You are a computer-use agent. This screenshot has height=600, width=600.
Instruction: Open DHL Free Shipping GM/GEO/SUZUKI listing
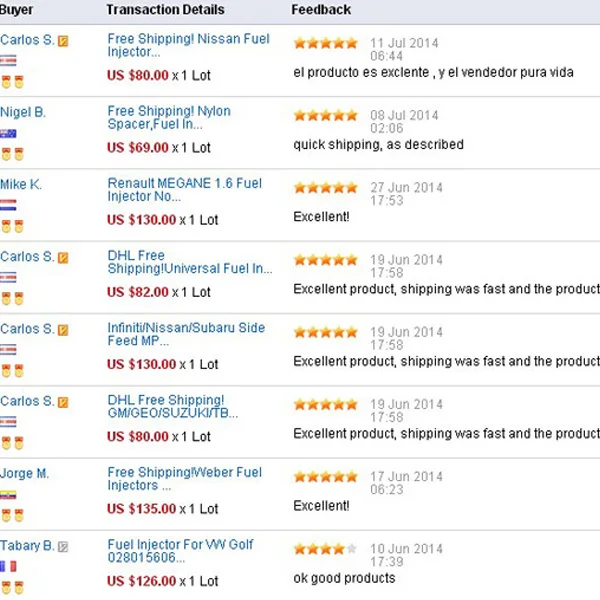[x=173, y=406]
